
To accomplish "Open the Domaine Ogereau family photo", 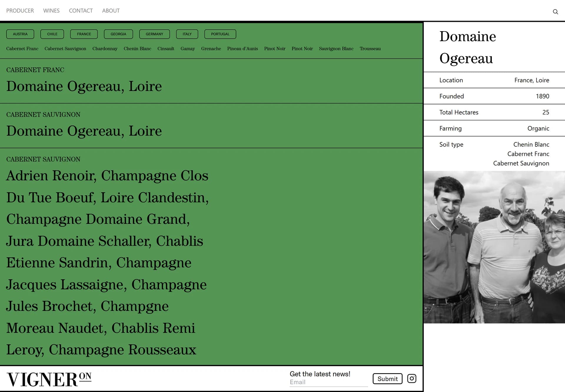I will click(494, 247).
